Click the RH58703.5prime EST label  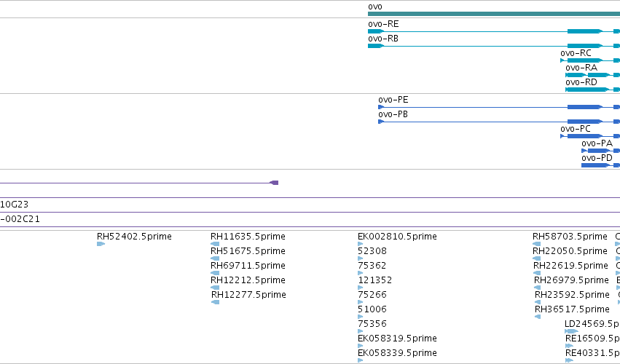coord(570,237)
